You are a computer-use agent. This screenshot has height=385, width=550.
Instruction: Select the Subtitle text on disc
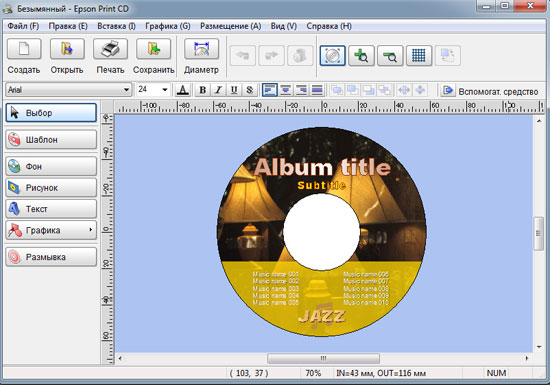(x=321, y=185)
